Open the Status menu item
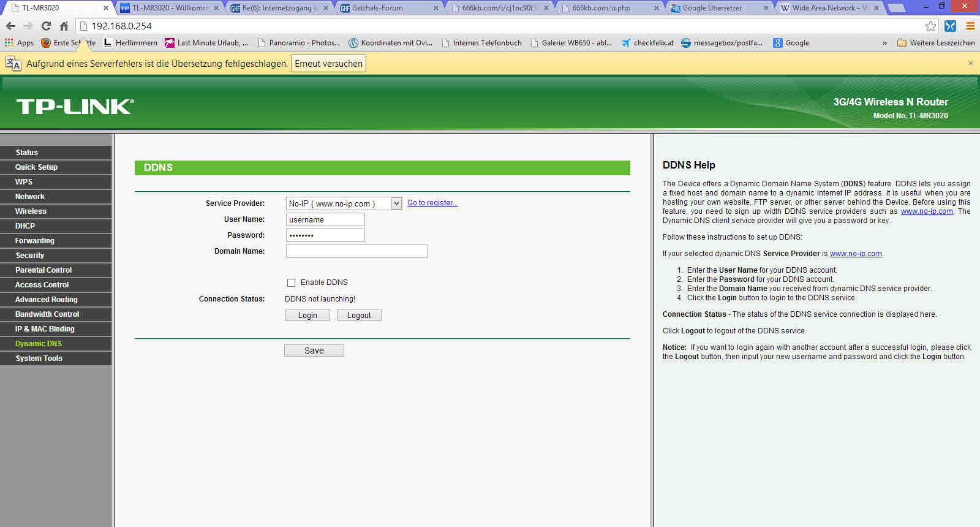This screenshot has height=527, width=980. point(56,153)
